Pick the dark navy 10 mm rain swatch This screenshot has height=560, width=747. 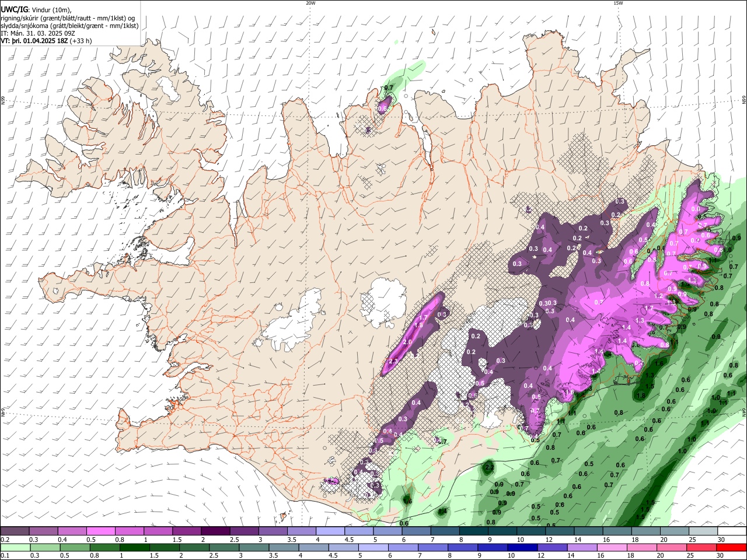pyautogui.click(x=522, y=547)
